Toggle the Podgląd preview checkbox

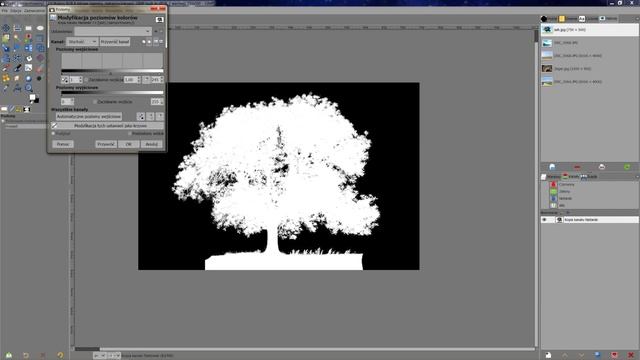pos(53,133)
